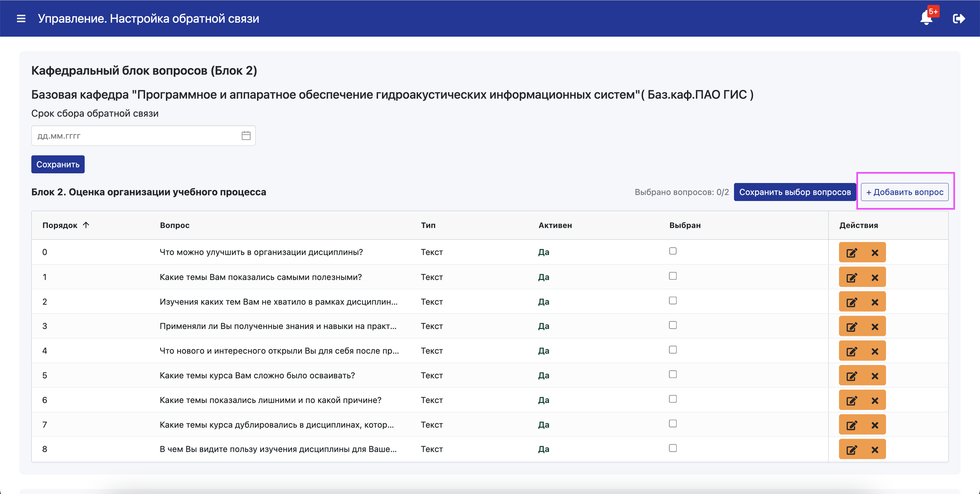Focus the дд.мм.гггг date input field

pos(143,135)
